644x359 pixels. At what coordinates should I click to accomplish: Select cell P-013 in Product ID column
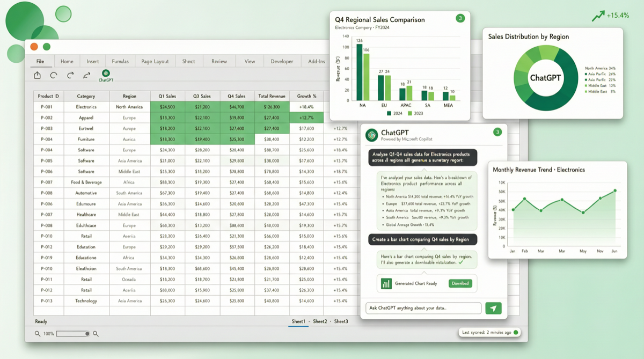pos(49,301)
